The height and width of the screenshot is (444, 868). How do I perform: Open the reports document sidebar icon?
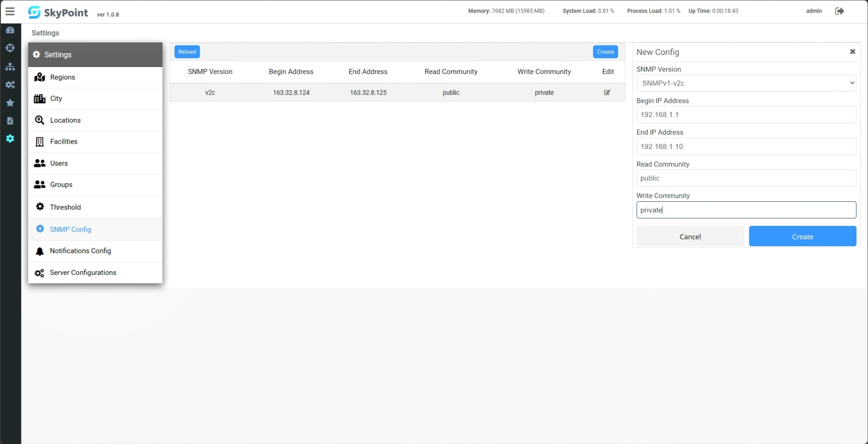coord(10,121)
